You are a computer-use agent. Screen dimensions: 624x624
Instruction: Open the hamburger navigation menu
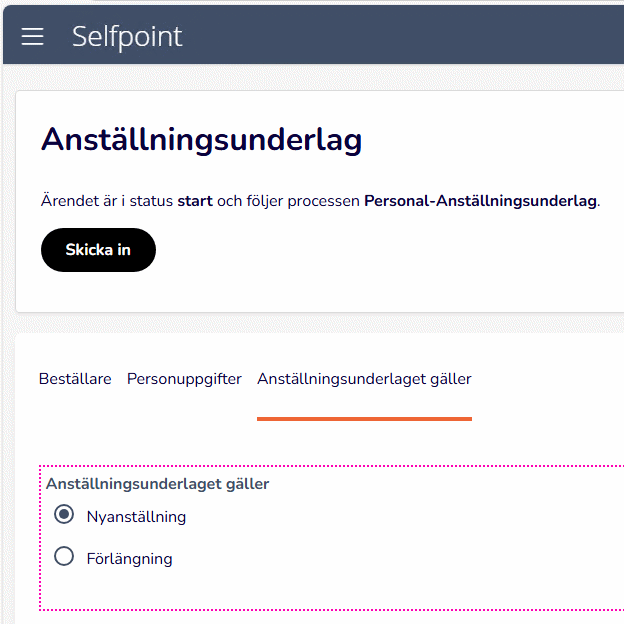pos(33,37)
